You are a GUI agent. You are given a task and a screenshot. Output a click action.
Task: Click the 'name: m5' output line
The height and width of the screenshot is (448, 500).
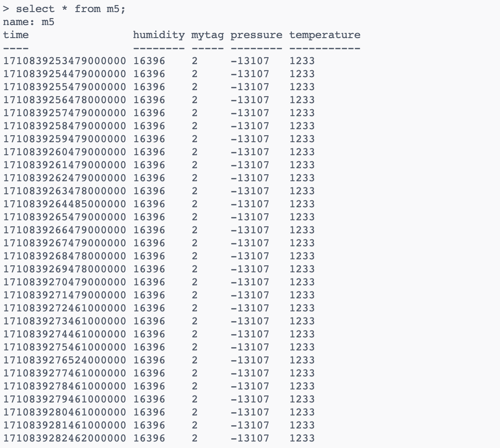point(29,22)
